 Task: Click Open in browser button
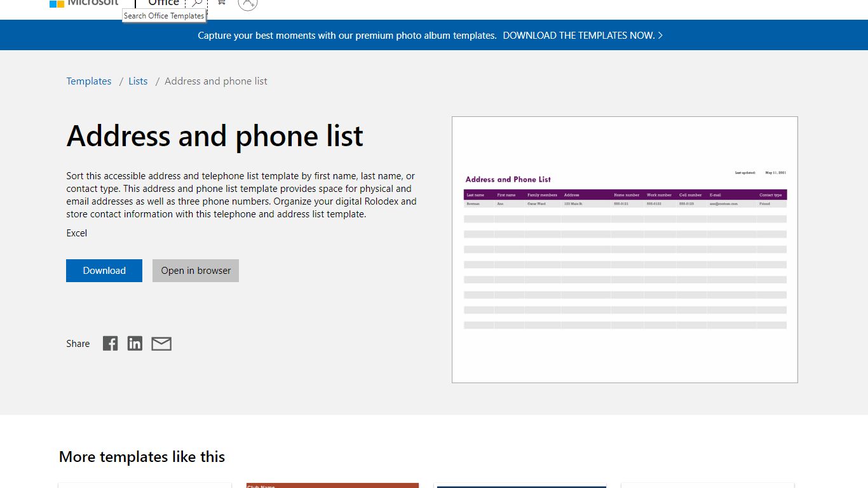pyautogui.click(x=196, y=271)
